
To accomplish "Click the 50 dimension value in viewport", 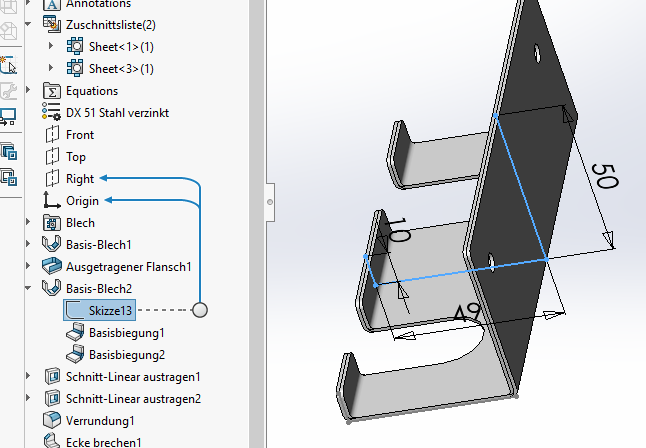I will (x=605, y=176).
